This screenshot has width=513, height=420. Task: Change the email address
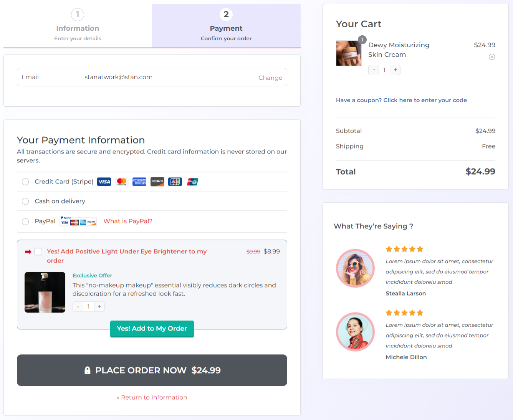point(270,78)
